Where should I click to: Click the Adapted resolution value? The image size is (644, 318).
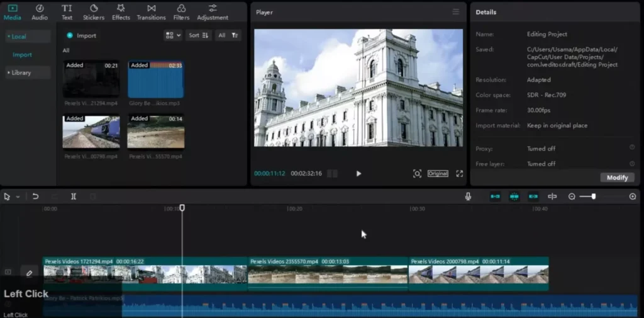[538, 80]
